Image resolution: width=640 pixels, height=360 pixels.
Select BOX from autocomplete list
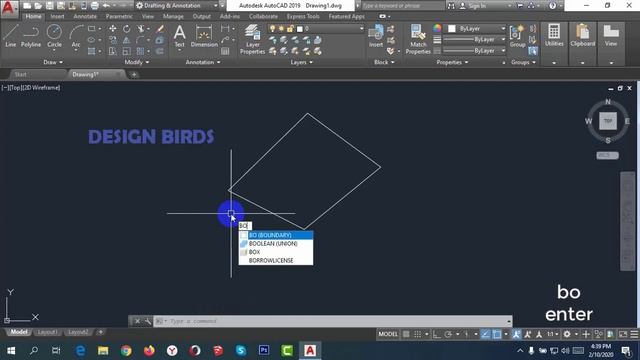click(x=276, y=252)
